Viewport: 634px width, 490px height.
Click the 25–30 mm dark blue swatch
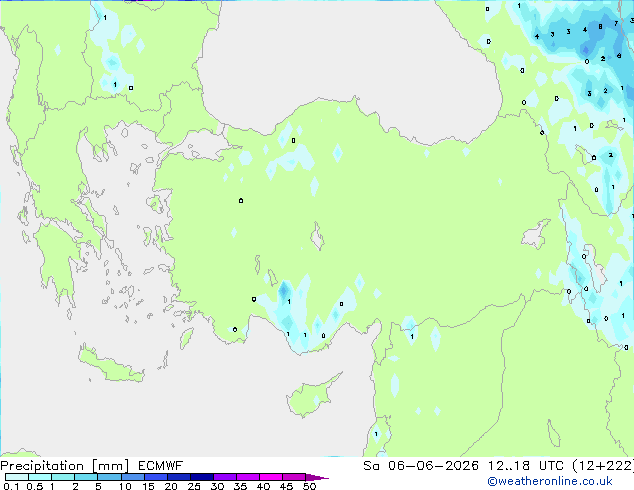pyautogui.click(x=201, y=477)
